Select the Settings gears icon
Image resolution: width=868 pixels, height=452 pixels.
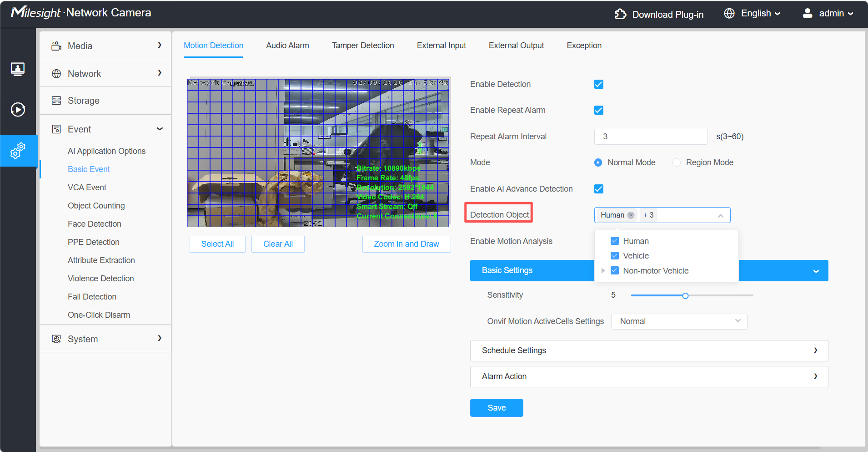click(x=18, y=151)
